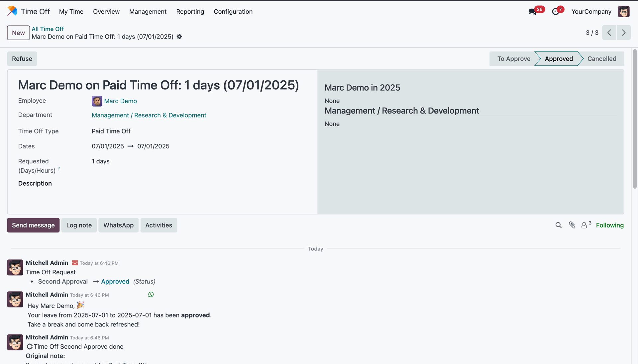638x364 pixels.
Task: Click the Refuse button
Action: [22, 59]
